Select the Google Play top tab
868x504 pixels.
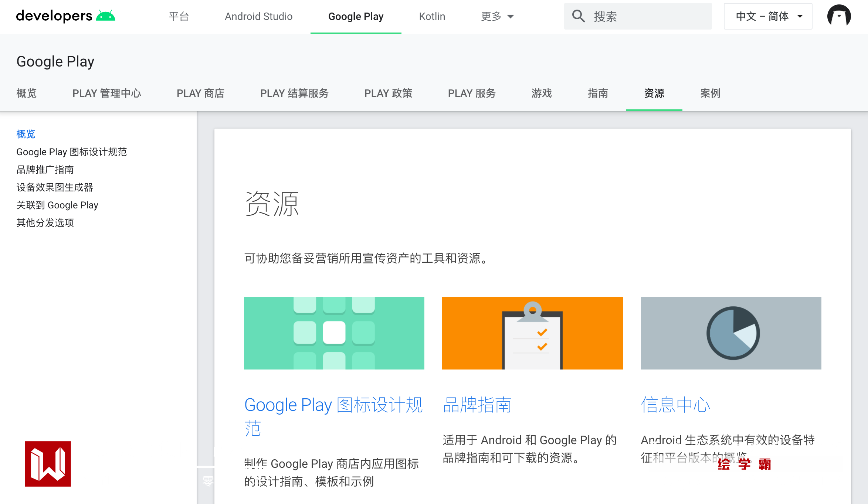[356, 16]
